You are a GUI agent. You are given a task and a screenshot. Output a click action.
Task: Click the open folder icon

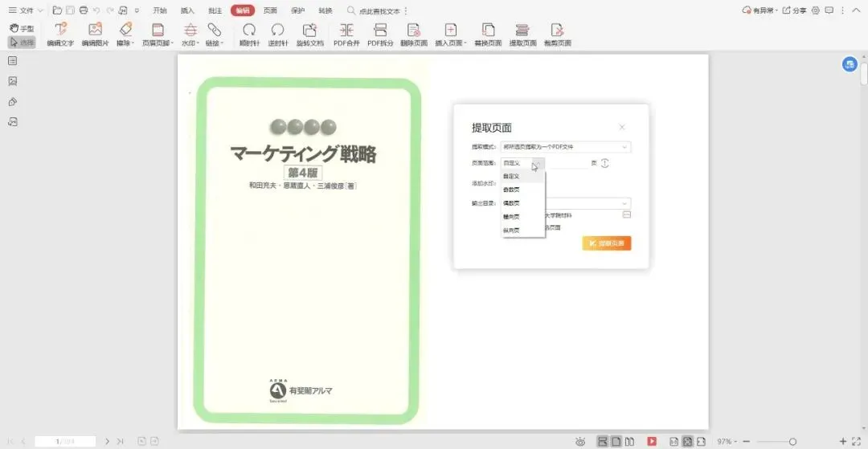(57, 10)
